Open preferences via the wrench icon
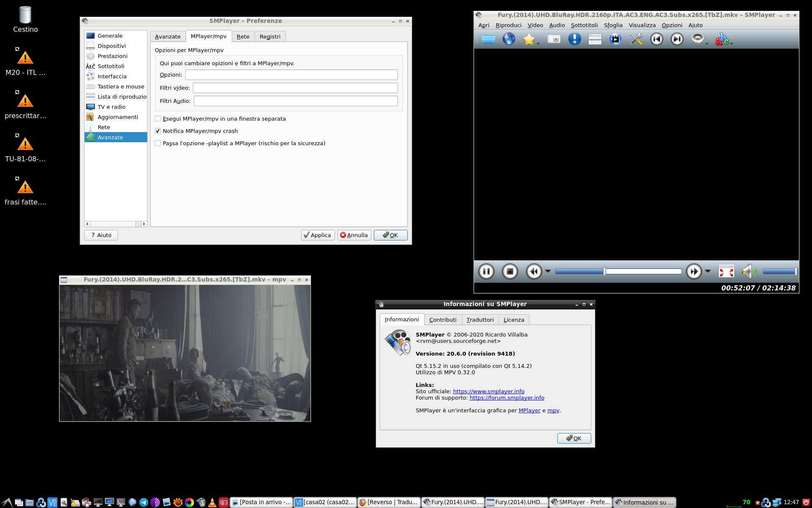This screenshot has width=812, height=508. [x=636, y=39]
